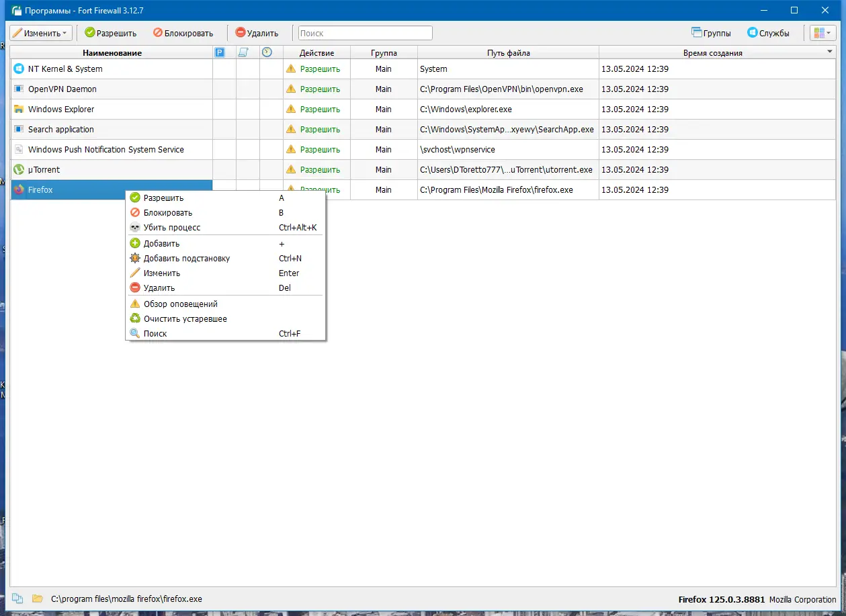Choose Разрешить in the context menu
Viewport: 846px width, 616px height.
225,197
